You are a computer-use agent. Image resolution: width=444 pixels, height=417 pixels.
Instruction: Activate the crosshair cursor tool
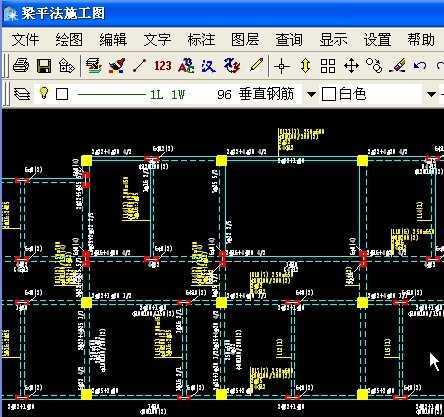pyautogui.click(x=282, y=66)
